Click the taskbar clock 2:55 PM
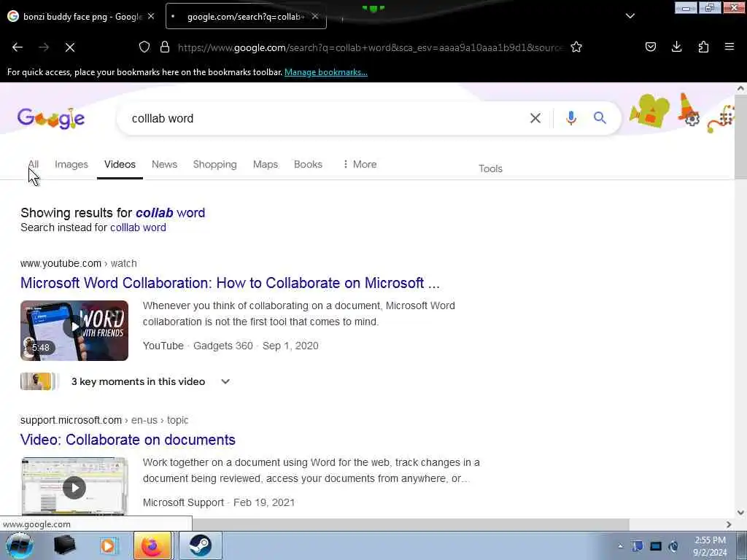 pos(710,546)
